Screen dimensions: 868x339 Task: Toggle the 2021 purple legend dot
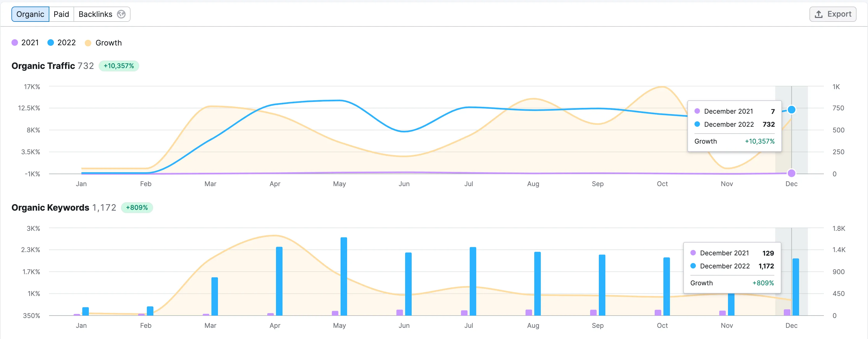pos(15,43)
